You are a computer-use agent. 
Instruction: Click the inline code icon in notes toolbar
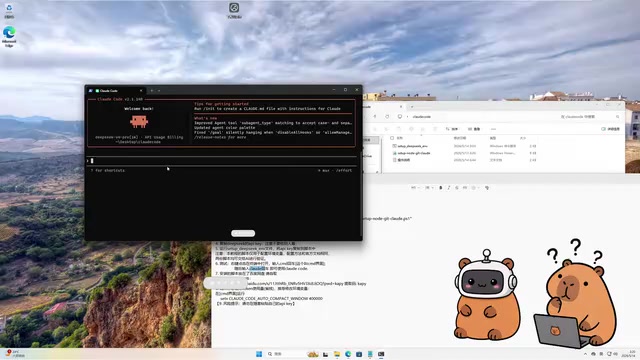point(464,188)
